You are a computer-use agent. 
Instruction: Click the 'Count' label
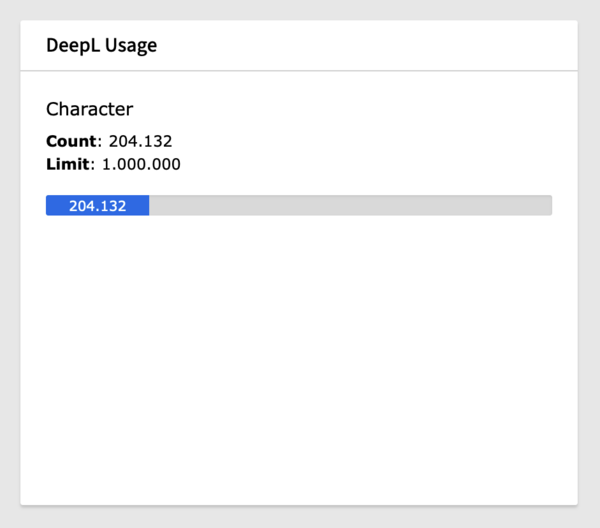(71, 141)
